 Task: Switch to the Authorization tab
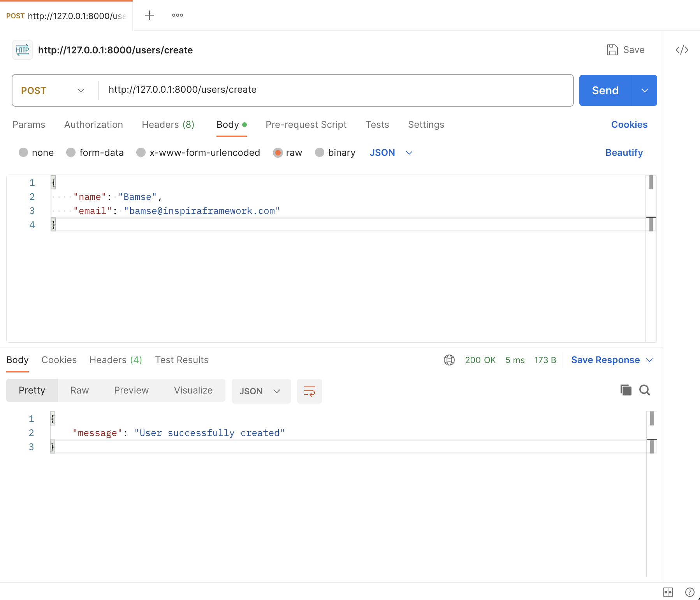(93, 125)
